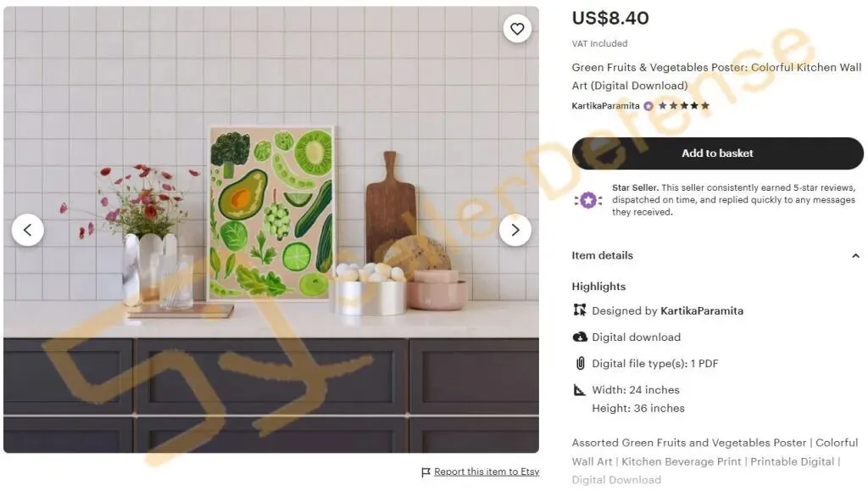The height and width of the screenshot is (491, 868).
Task: View the five-star seller rating
Action: click(x=683, y=106)
